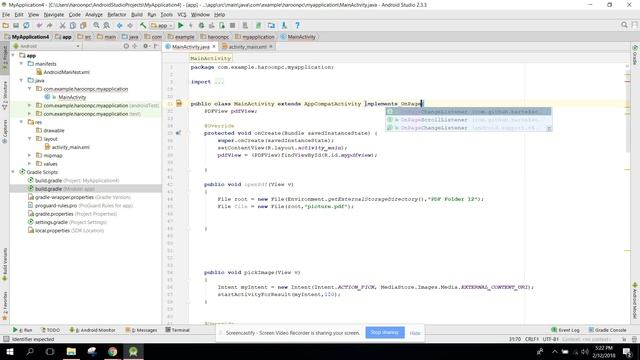This screenshot has height=360, width=640.
Task: Open Chrome from the taskbar
Action: point(113,351)
